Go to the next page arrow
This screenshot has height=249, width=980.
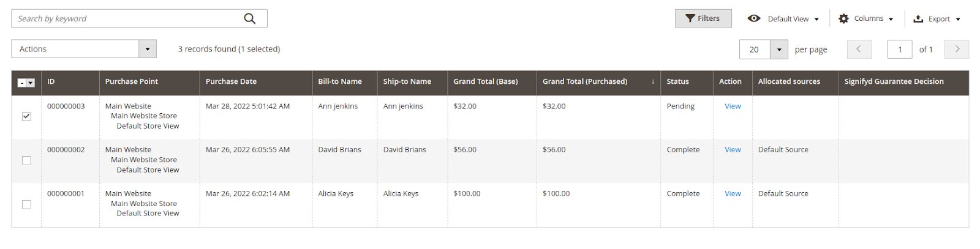pos(957,49)
